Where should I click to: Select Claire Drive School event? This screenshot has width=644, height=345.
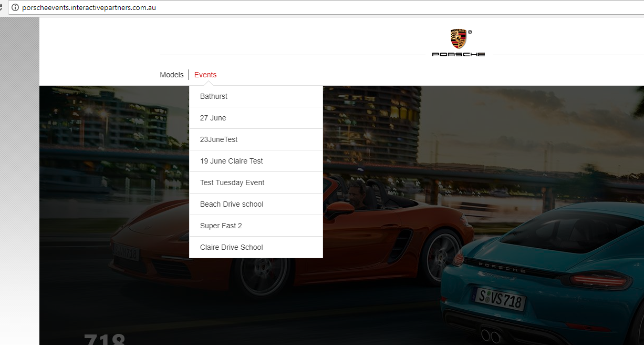point(232,247)
